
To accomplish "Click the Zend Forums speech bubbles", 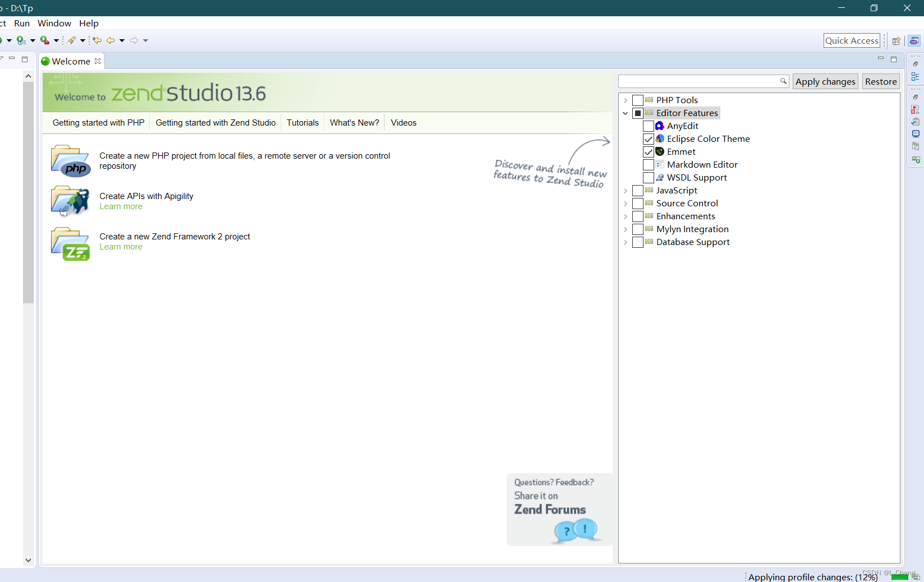I will [x=576, y=530].
